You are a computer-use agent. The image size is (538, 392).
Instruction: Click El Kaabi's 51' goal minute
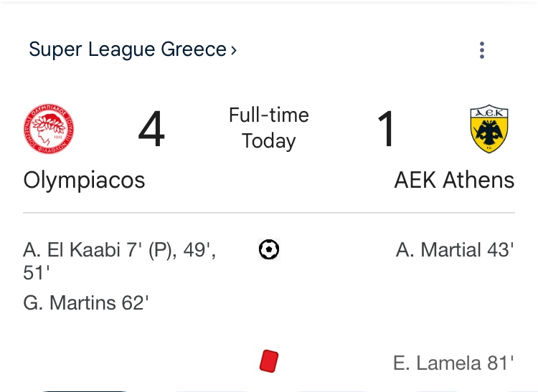tap(37, 273)
